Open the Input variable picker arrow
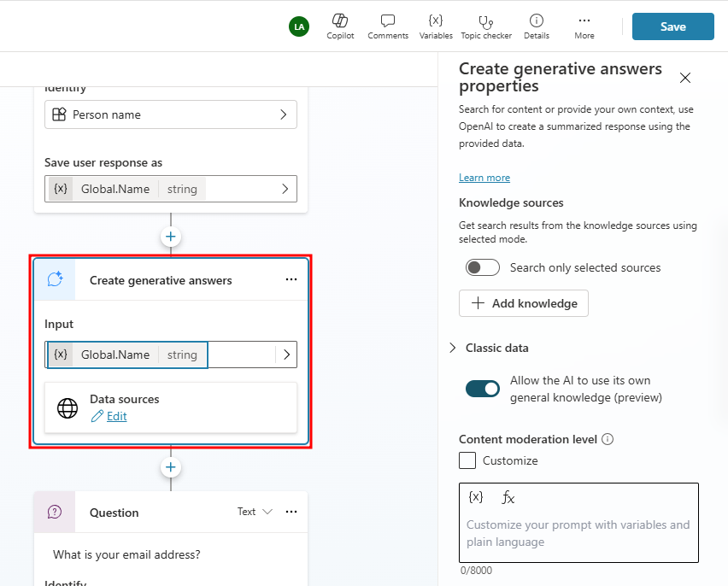728x586 pixels. pos(286,355)
